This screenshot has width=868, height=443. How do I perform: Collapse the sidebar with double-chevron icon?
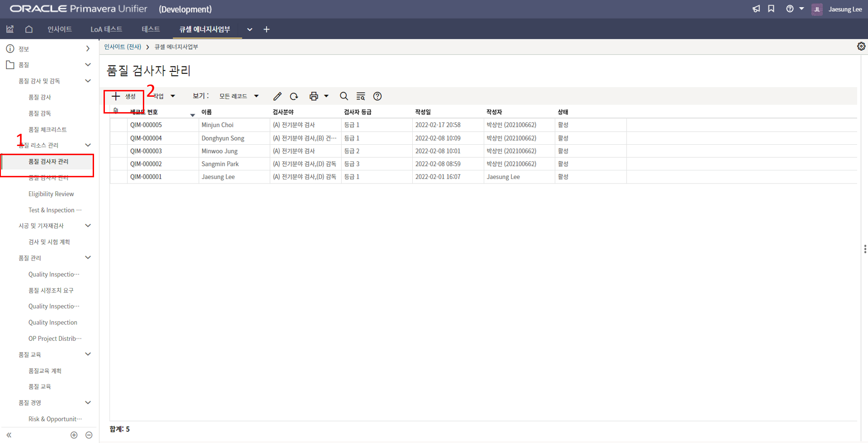[x=9, y=435]
